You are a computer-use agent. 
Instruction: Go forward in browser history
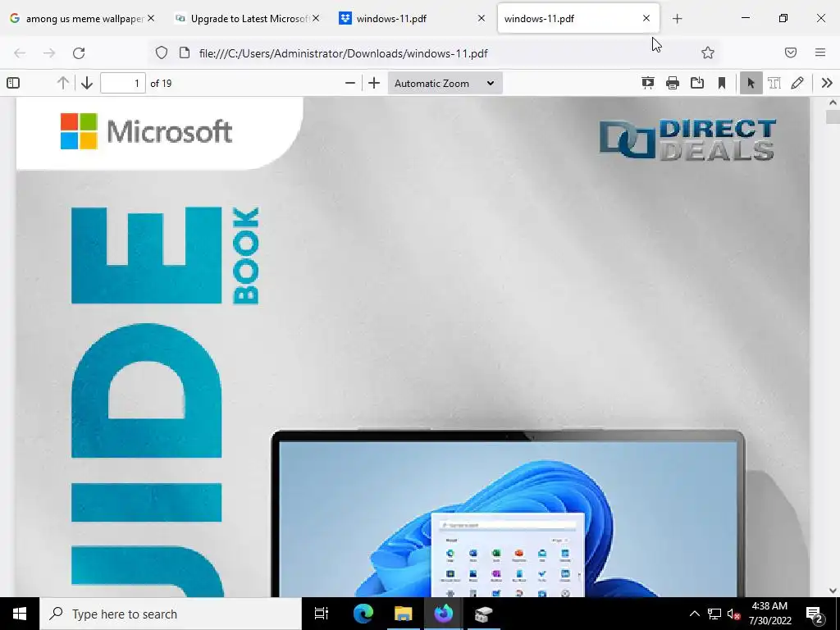tap(49, 53)
